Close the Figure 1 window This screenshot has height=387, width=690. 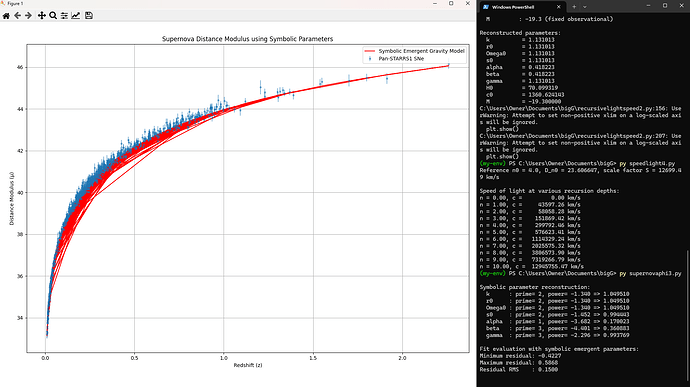tap(467, 4)
